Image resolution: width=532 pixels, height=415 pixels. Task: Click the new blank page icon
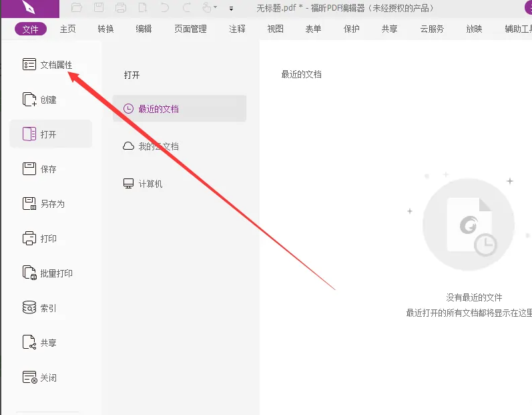[142, 7]
